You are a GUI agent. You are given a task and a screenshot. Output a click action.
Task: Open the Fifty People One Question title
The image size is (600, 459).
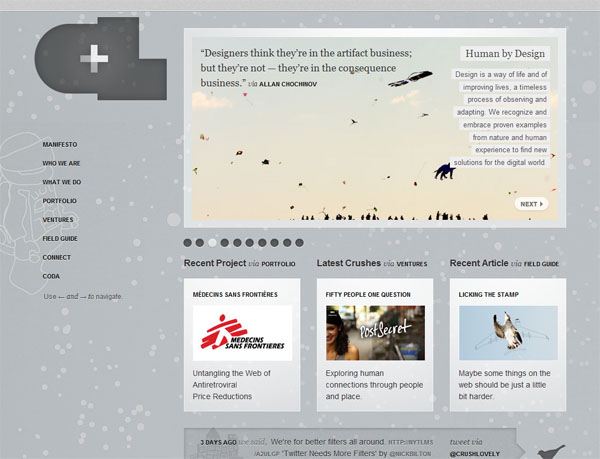click(368, 295)
